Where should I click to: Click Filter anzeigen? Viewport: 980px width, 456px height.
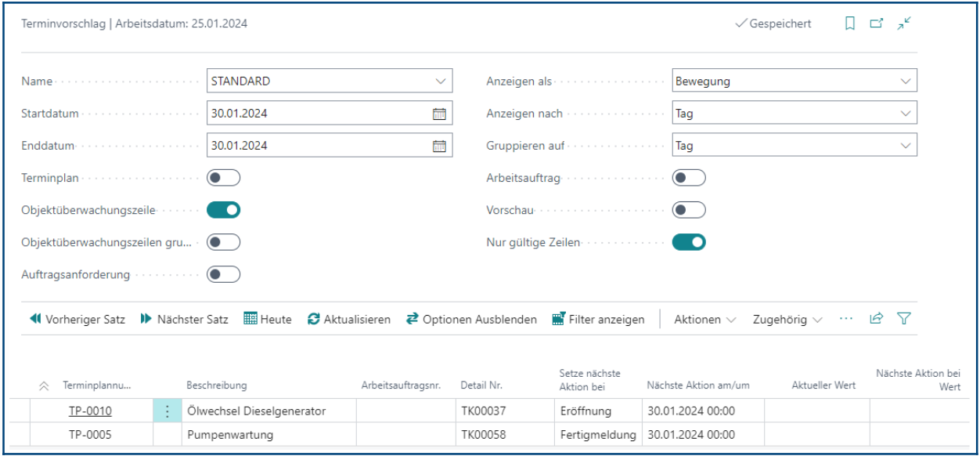(x=598, y=320)
